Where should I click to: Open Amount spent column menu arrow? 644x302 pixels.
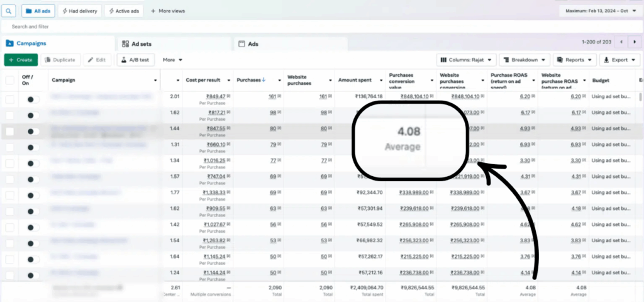(382, 81)
